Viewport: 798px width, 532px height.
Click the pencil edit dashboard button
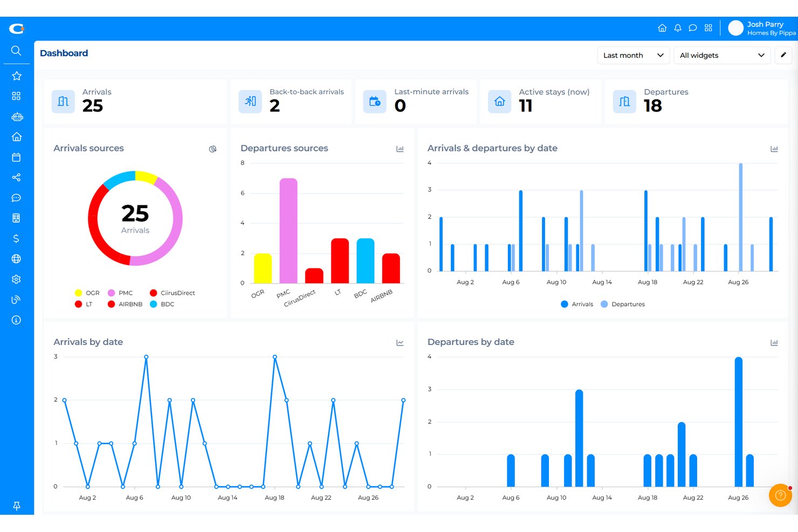click(x=783, y=56)
